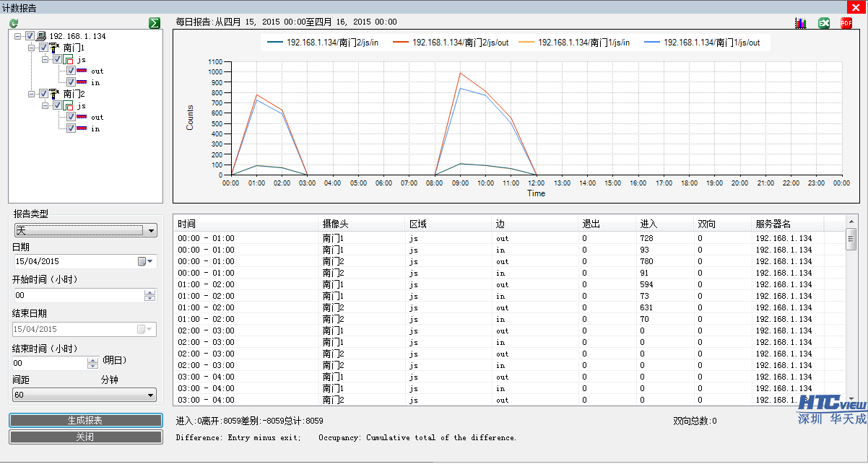Export the report to Excel
The width and height of the screenshot is (868, 464).
coord(824,23)
